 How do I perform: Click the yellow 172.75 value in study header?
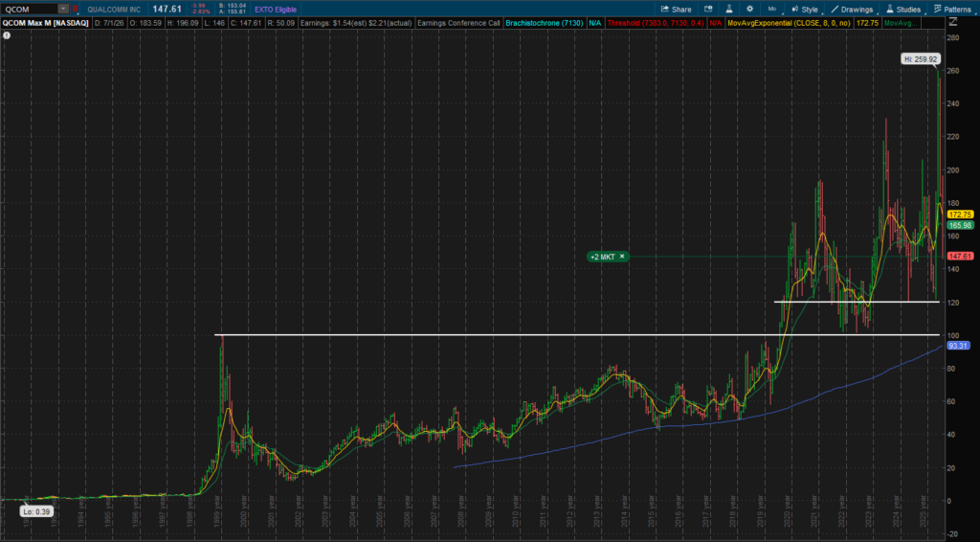pos(867,23)
